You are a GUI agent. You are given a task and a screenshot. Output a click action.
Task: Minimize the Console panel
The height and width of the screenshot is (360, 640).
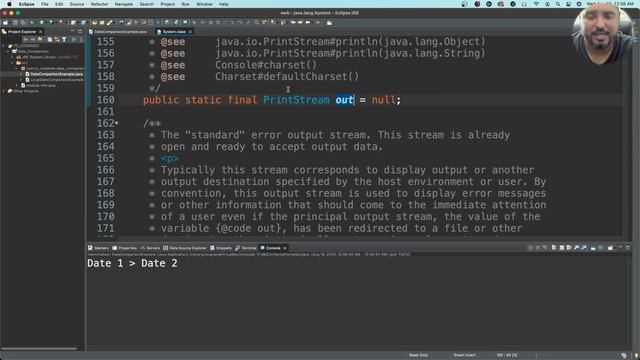click(620, 247)
